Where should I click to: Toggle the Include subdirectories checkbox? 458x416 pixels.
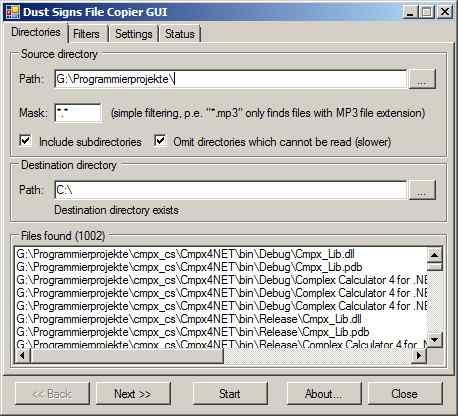26,140
